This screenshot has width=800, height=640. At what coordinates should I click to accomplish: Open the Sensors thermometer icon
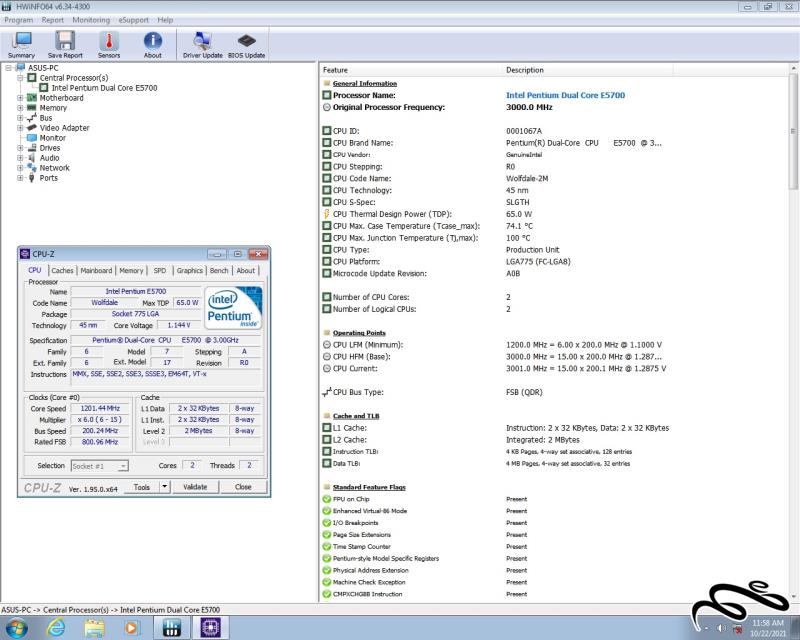coord(109,44)
